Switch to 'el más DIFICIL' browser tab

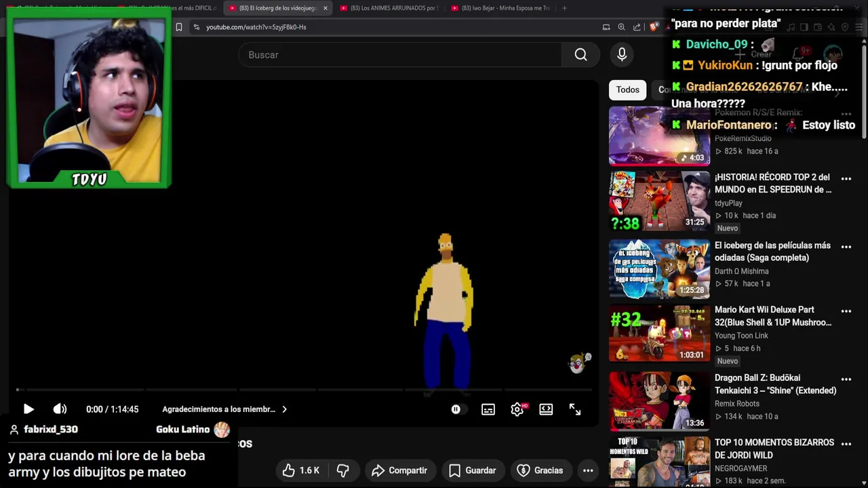(166, 8)
